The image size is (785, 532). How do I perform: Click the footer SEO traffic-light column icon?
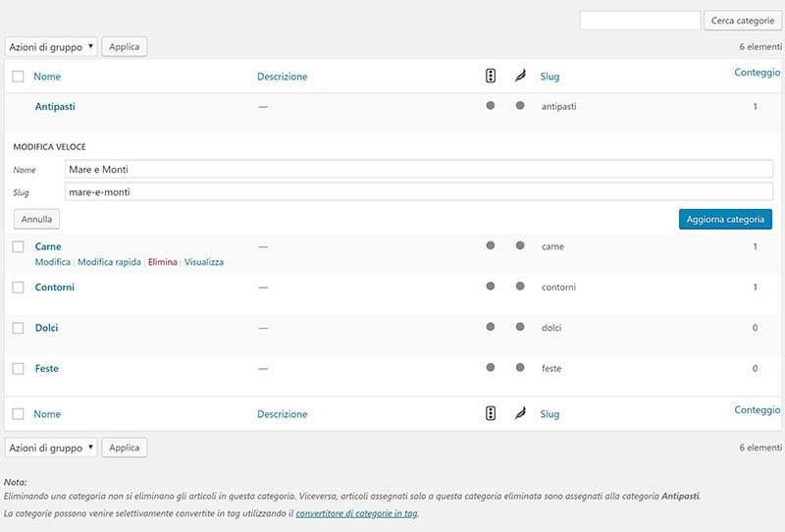click(491, 413)
